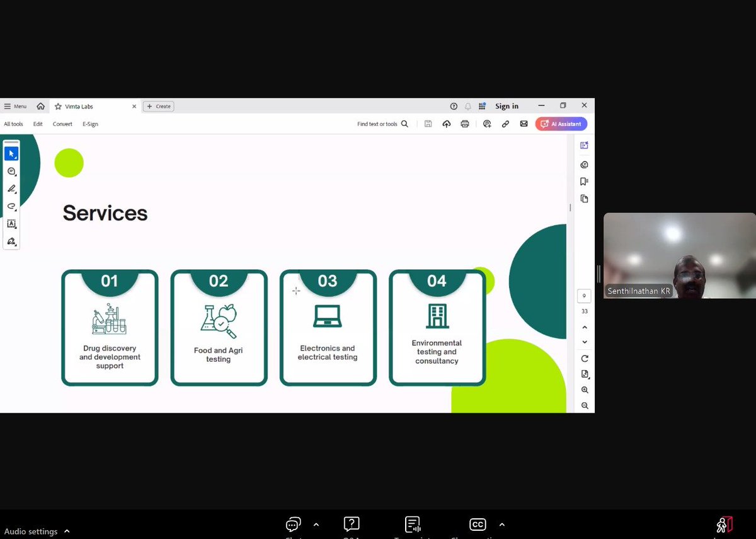Send the file by email envelope icon
756x539 pixels.
524,124
